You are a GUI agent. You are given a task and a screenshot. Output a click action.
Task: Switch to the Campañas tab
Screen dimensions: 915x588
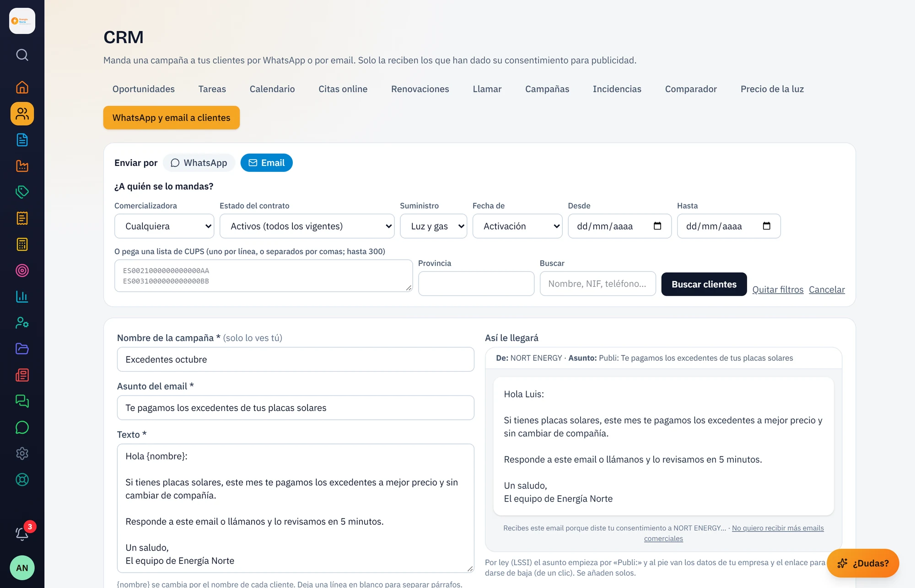pyautogui.click(x=547, y=89)
